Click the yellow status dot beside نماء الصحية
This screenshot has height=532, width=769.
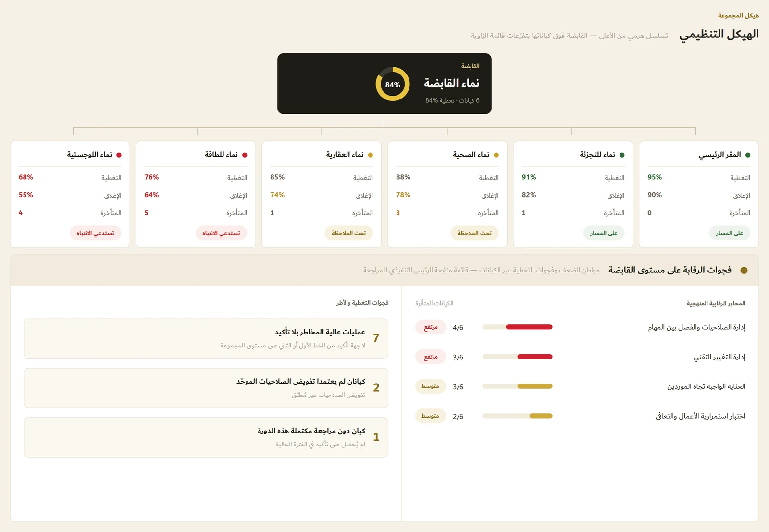tap(496, 155)
